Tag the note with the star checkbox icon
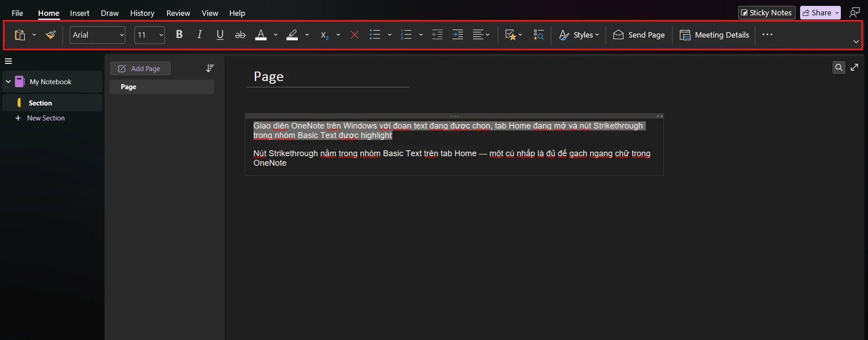Screen dimensions: 868x340 [510, 35]
